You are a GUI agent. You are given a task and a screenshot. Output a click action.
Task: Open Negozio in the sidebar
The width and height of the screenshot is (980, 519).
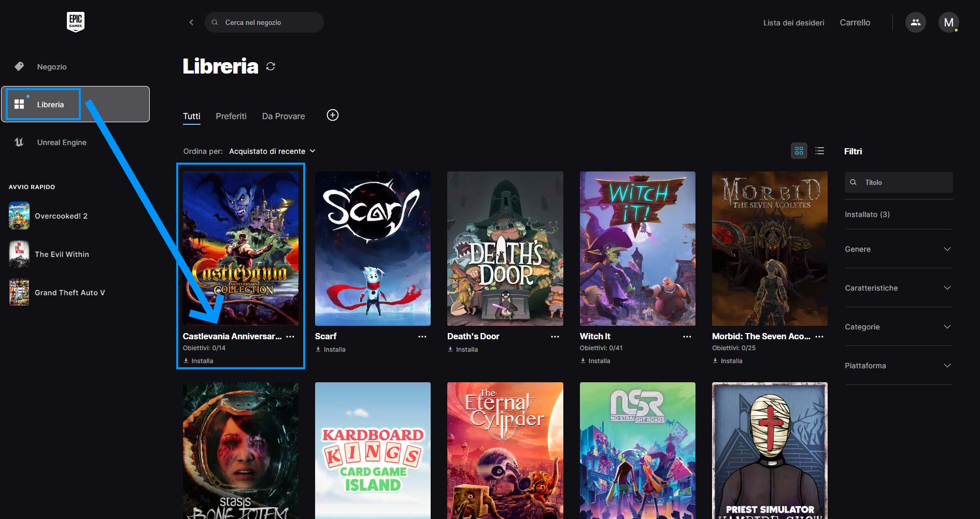52,66
